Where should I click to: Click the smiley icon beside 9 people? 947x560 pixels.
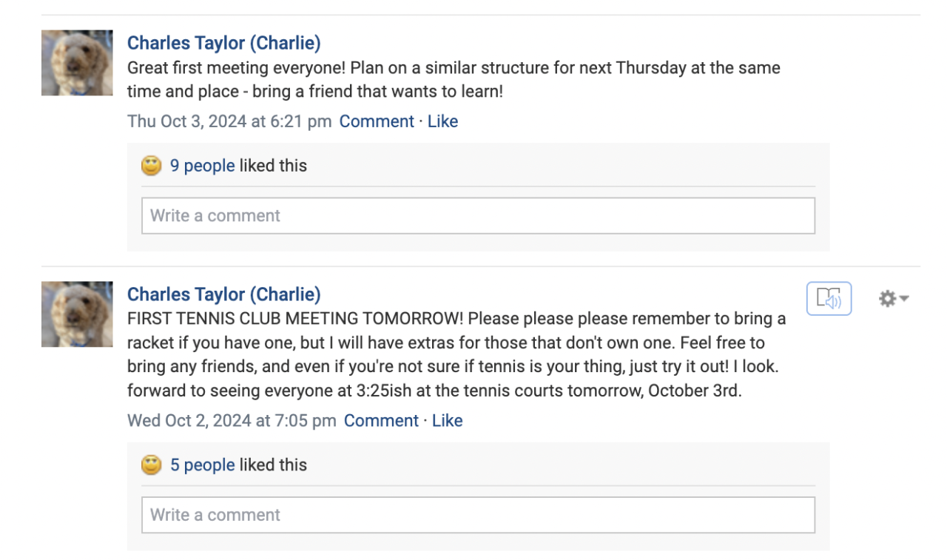click(x=152, y=166)
